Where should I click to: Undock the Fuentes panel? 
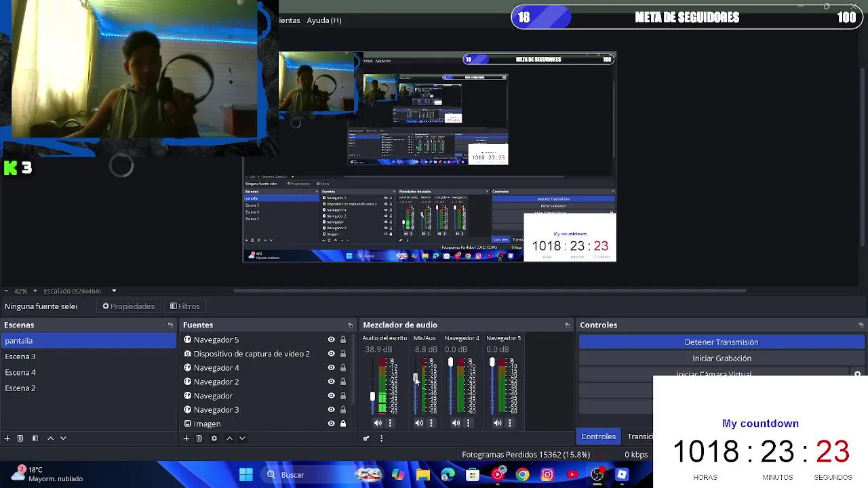[350, 325]
